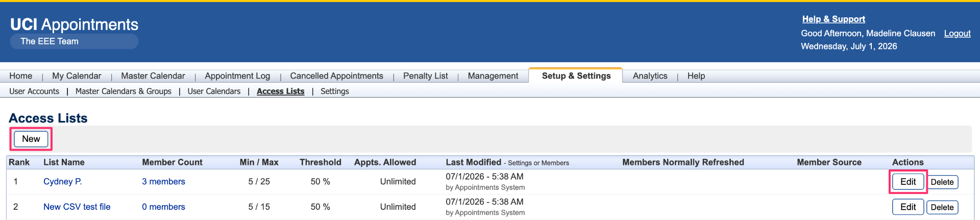This screenshot has width=980, height=220.
Task: Click the 5 / 15 min/max value
Action: click(x=259, y=207)
